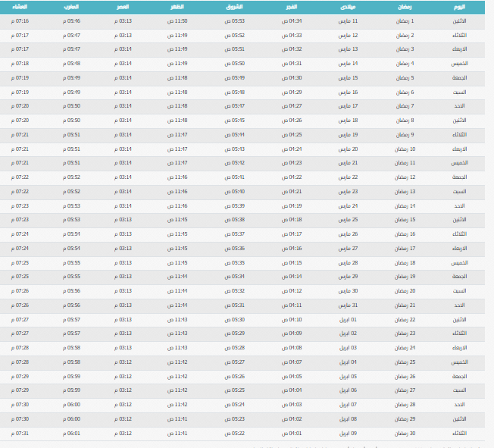This screenshot has height=448, width=494.
Task: Select the العصر column header
Action: click(x=122, y=6)
